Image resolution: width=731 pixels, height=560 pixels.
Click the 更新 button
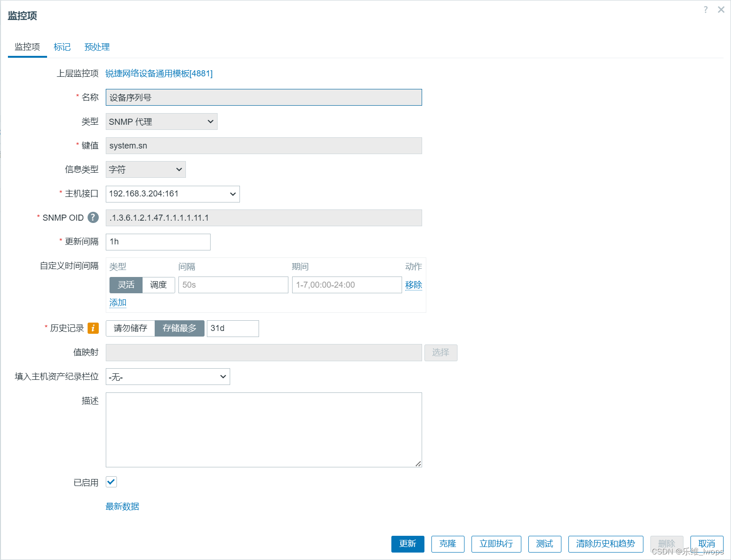(x=408, y=544)
